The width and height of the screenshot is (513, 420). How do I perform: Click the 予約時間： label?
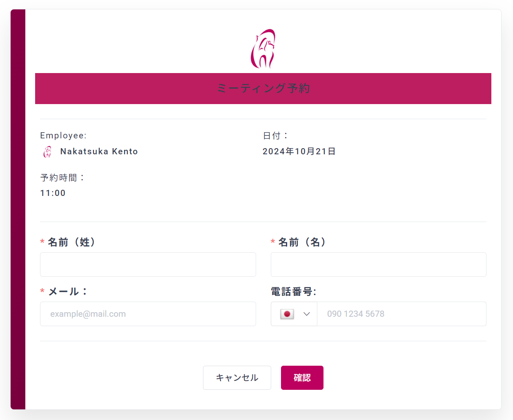tap(63, 178)
